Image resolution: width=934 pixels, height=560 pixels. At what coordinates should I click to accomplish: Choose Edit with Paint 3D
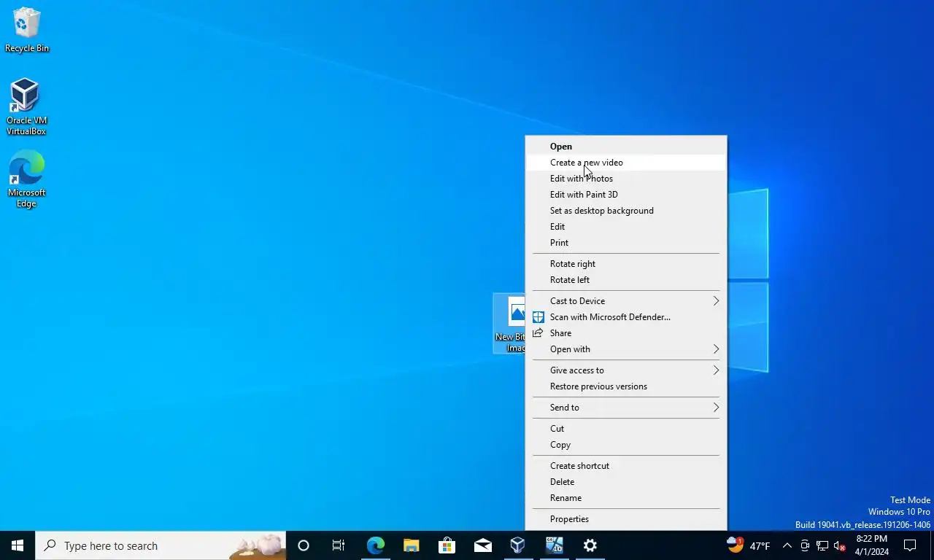[626, 195]
